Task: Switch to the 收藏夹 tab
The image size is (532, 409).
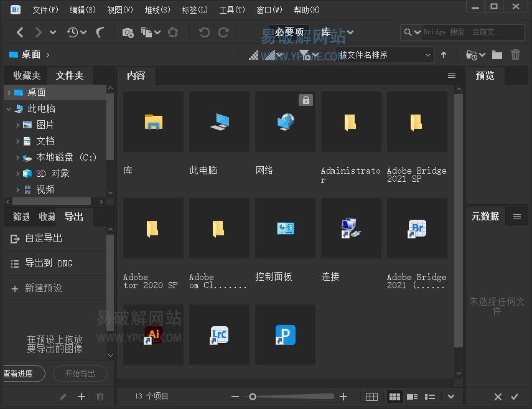Action: coord(27,75)
